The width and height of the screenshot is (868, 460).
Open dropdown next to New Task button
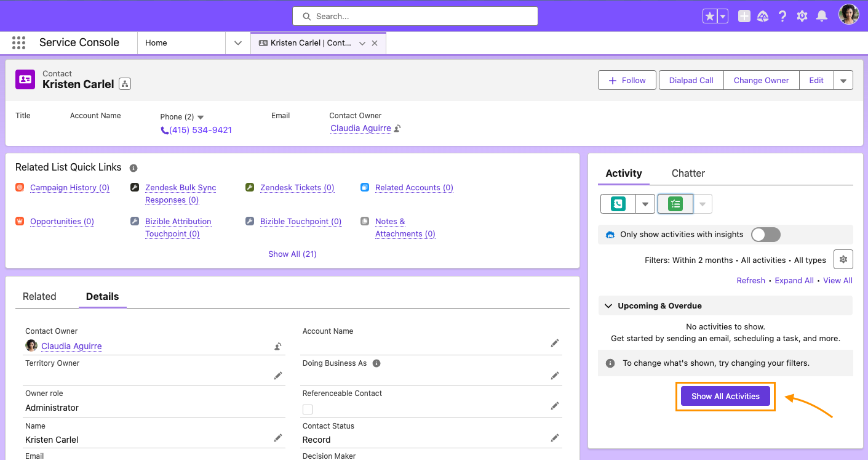click(703, 204)
